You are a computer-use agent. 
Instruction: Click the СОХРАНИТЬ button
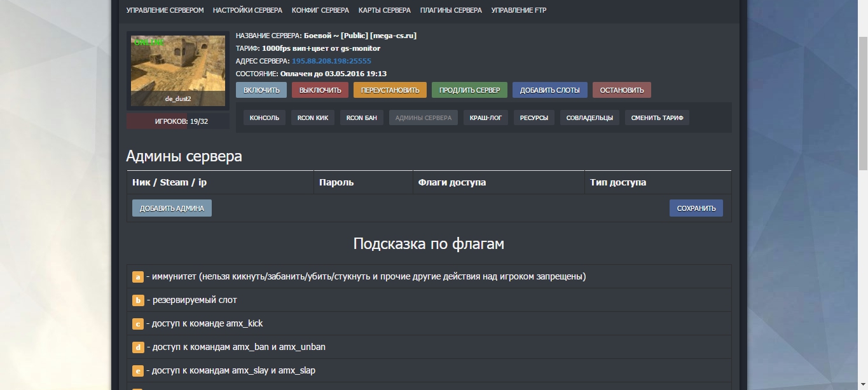[x=696, y=208]
